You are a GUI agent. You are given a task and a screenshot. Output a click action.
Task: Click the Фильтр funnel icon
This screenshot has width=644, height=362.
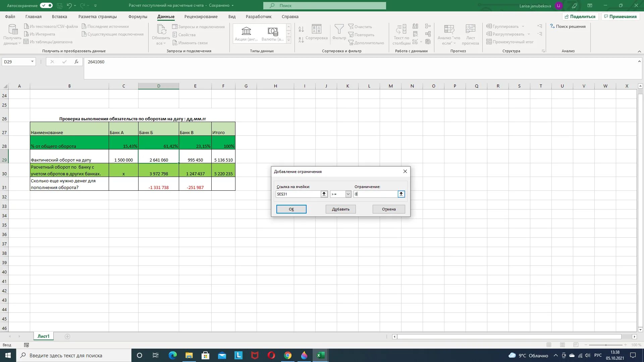[x=339, y=29]
